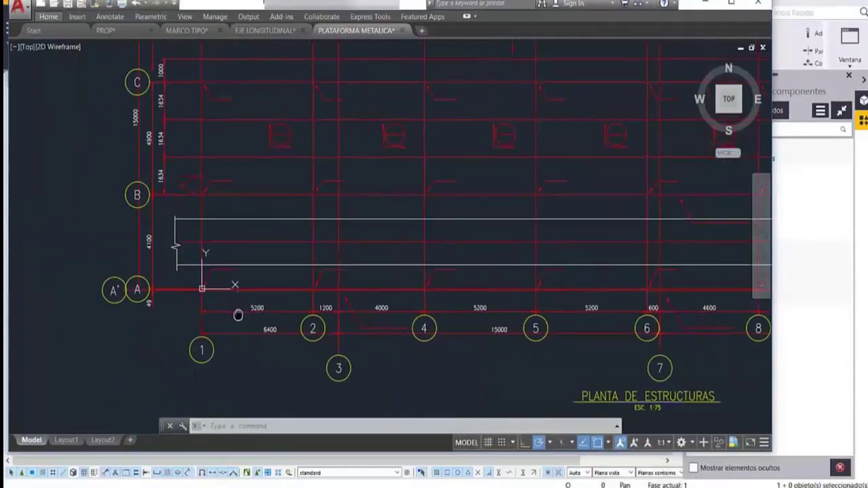Toggle the drawing grid display
868x488 pixels.
(x=488, y=443)
